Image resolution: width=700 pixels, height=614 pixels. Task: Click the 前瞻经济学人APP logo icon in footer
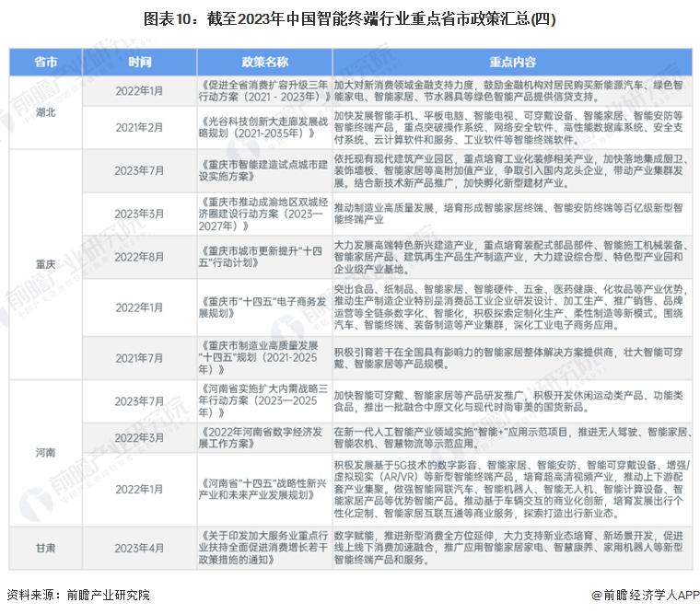click(x=598, y=596)
